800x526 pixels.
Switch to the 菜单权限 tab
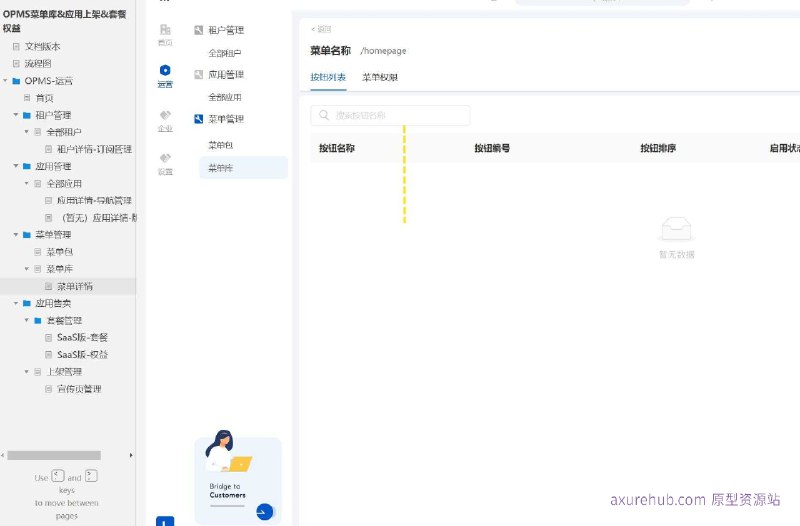tap(380, 77)
